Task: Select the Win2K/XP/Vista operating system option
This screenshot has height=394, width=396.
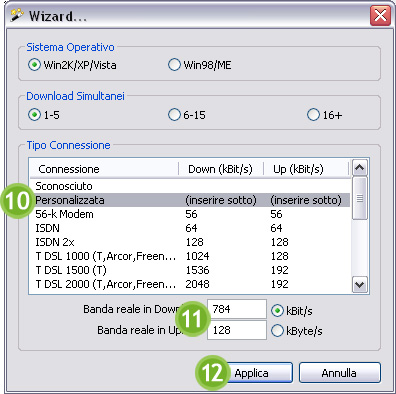Action: [x=72, y=65]
